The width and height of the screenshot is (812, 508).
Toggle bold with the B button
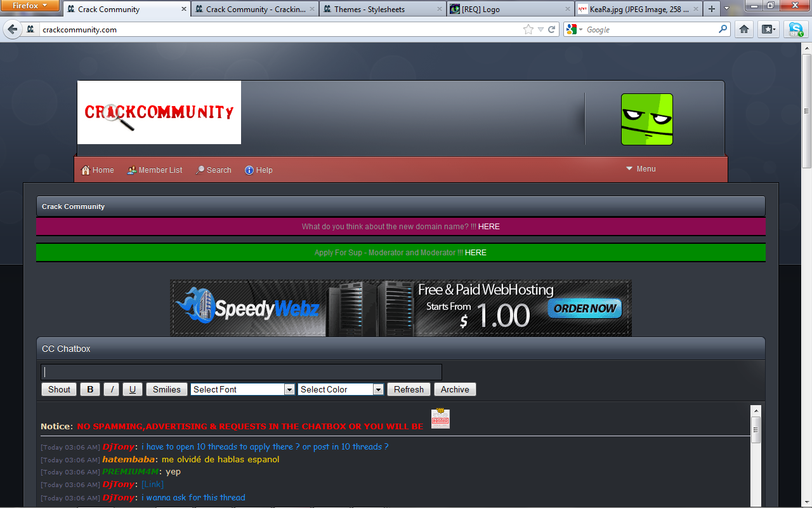90,389
